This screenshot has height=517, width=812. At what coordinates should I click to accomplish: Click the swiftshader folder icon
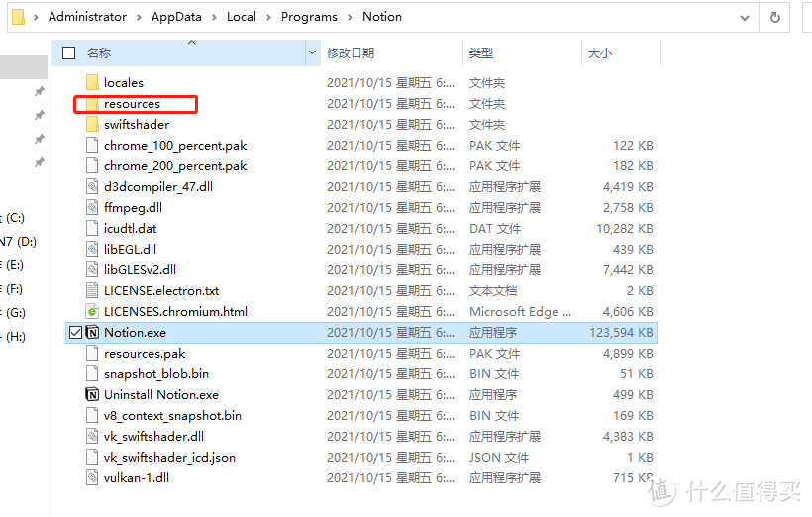click(x=93, y=125)
